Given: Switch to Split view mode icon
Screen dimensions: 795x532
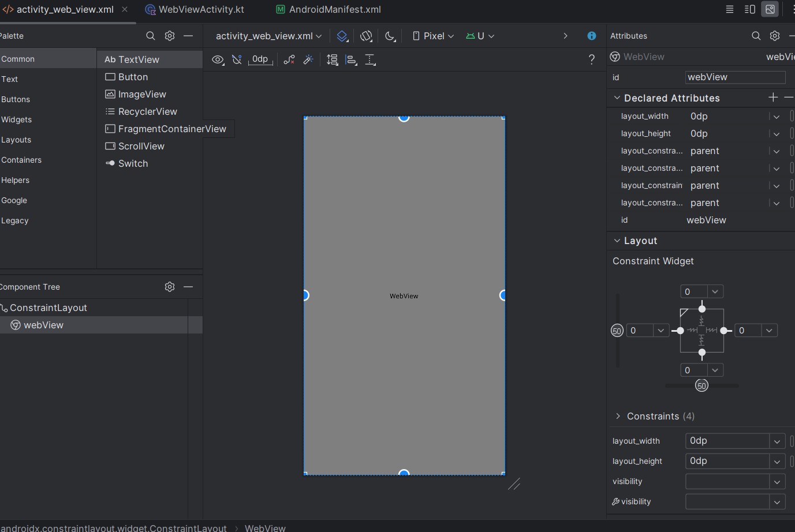Looking at the screenshot, I should pos(750,9).
